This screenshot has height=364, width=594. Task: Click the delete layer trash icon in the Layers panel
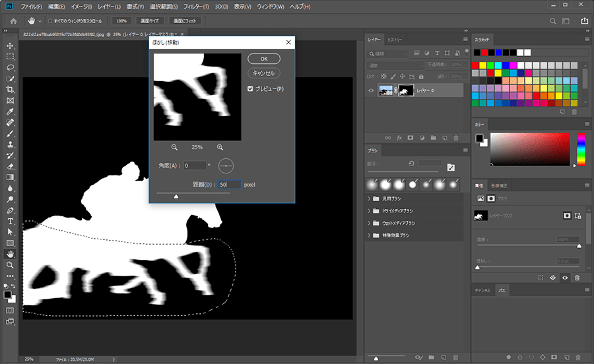click(x=457, y=138)
